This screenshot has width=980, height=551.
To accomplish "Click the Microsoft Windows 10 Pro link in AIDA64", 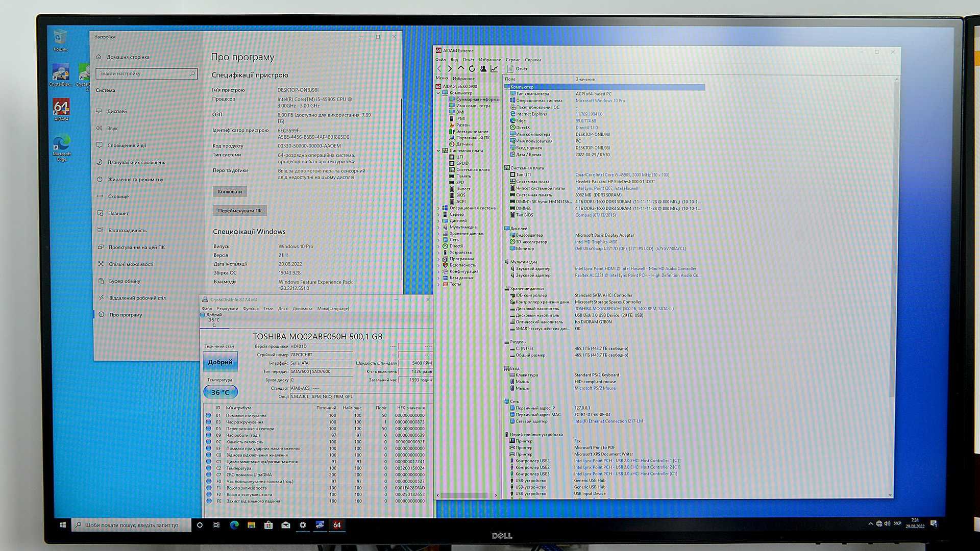I will point(600,101).
